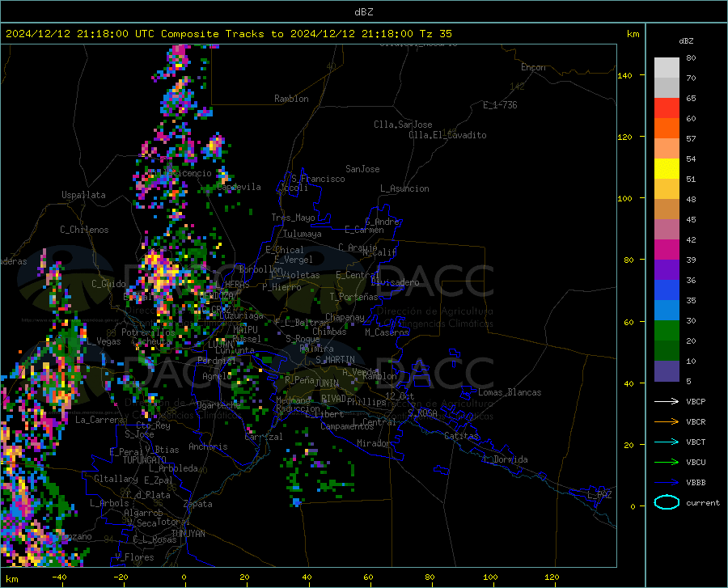Click the 'L_Asuncion' map label
Screen dimensions: 728x588
pos(404,189)
